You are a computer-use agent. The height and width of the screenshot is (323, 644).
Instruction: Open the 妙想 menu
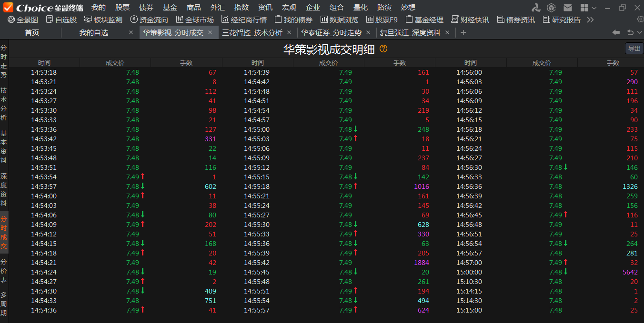tap(408, 8)
